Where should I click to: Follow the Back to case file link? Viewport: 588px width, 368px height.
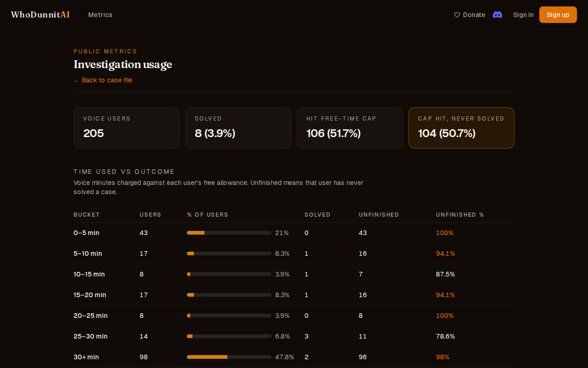103,80
